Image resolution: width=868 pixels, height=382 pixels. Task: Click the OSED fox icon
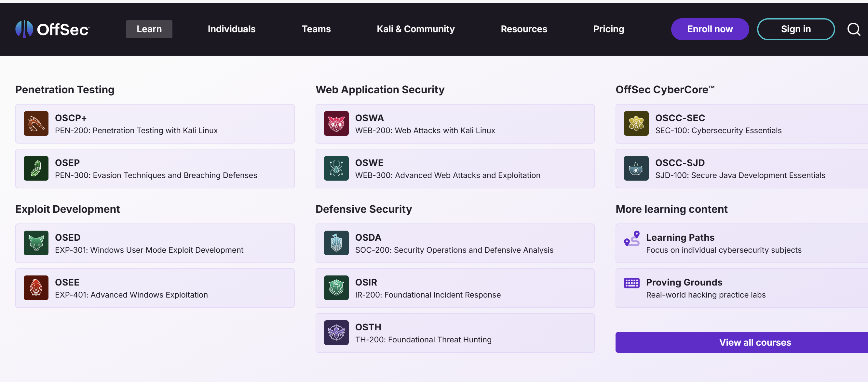pyautogui.click(x=36, y=243)
